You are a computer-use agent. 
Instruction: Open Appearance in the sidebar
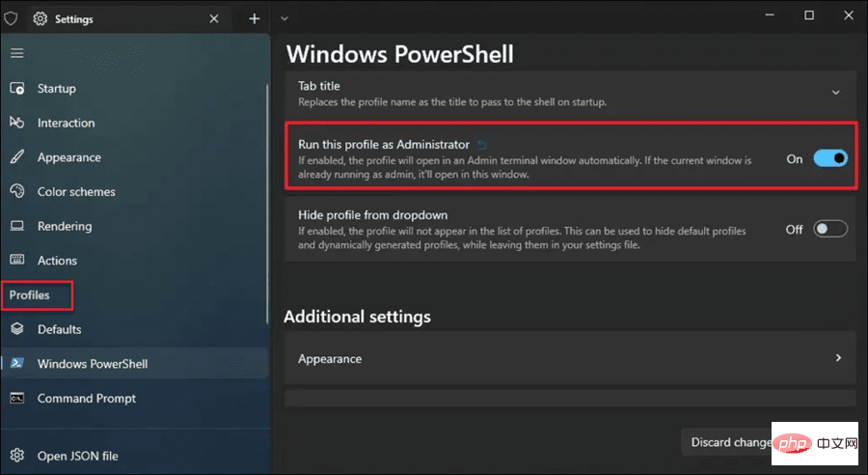click(134, 156)
